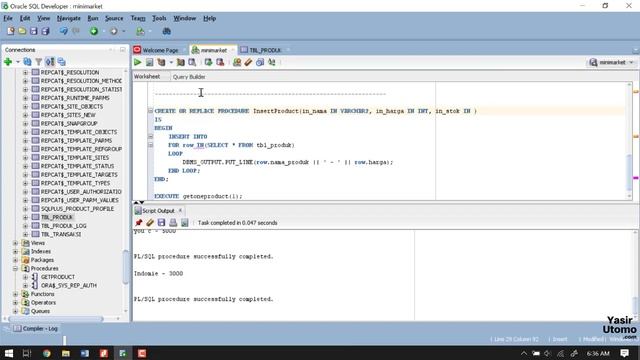The width and height of the screenshot is (640, 360).
Task: Open SQL History icon
Action: tap(260, 62)
